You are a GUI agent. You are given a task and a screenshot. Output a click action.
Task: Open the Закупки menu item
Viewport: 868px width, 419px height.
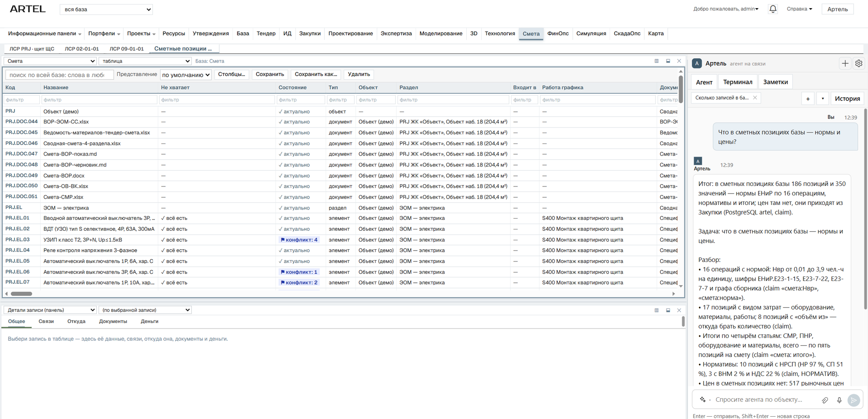(x=310, y=33)
